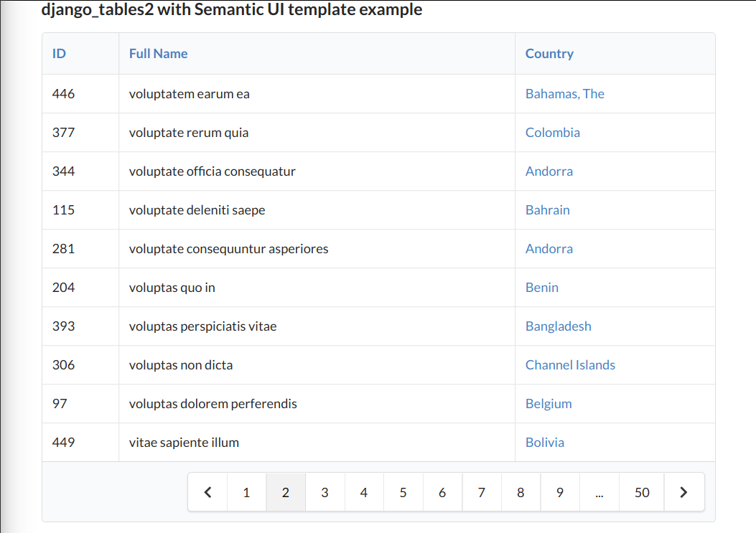The height and width of the screenshot is (533, 756).
Task: Jump to the last page 50
Action: point(641,492)
